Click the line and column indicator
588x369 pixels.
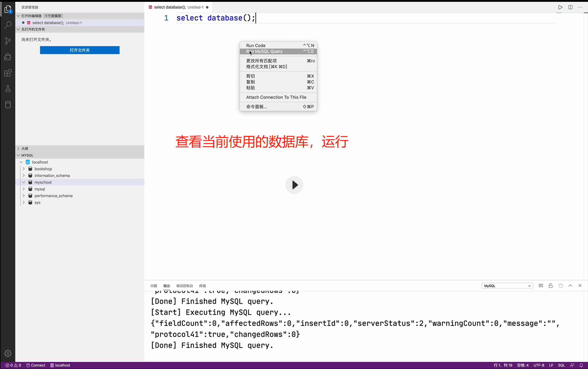503,365
